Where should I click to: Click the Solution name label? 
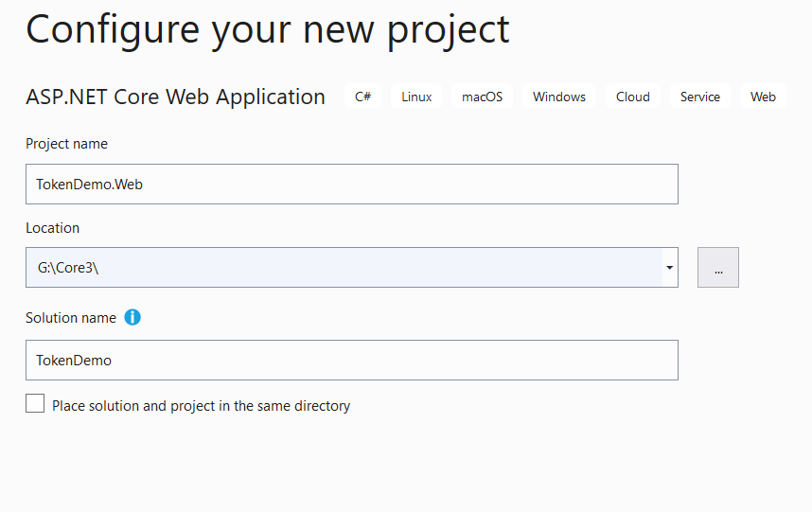tap(71, 318)
